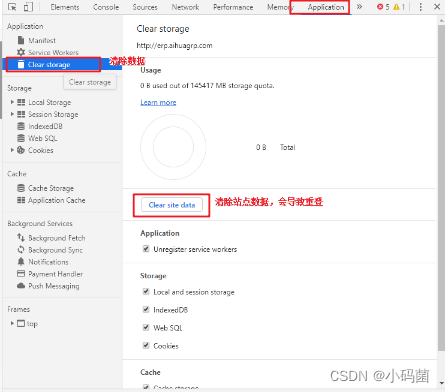Screen dimensions: 445x392
Task: Click the Notifications bell icon
Action: coord(21,262)
